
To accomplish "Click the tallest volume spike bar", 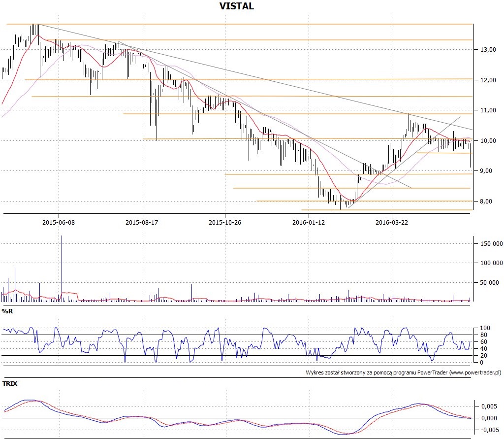I will (62, 269).
